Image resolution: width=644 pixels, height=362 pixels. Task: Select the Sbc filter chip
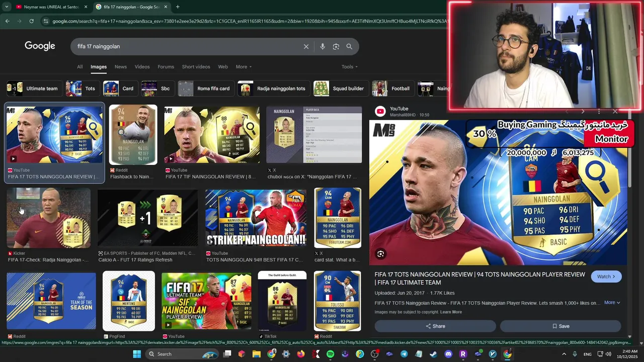tap(157, 88)
